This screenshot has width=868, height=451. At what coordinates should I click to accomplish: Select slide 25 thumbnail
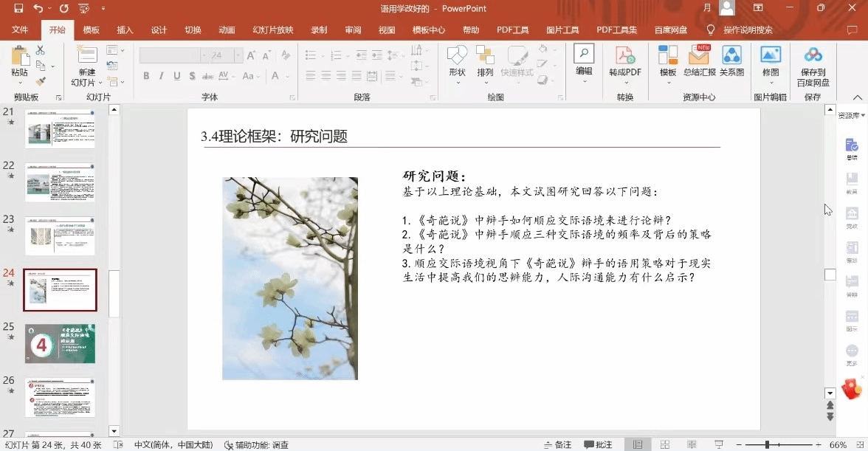tap(60, 343)
